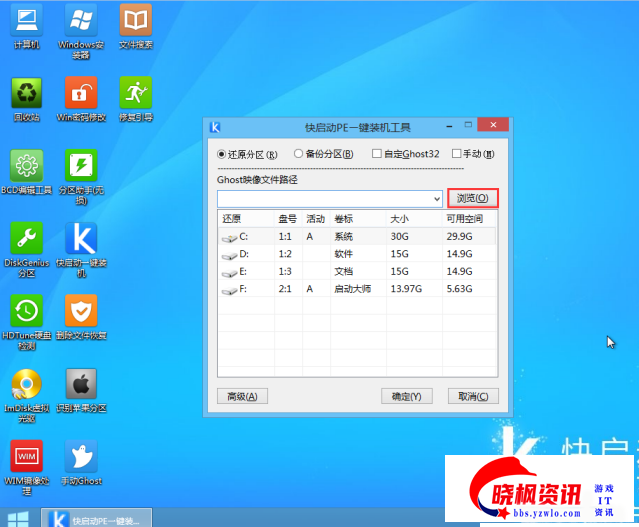Open the 识别苹果分区 apple icon

[81, 384]
